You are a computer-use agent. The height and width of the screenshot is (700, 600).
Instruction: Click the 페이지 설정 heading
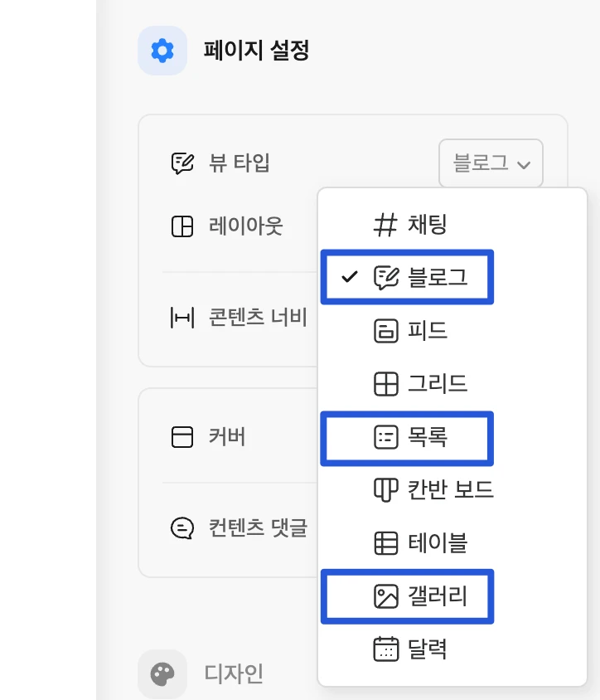pyautogui.click(x=256, y=51)
